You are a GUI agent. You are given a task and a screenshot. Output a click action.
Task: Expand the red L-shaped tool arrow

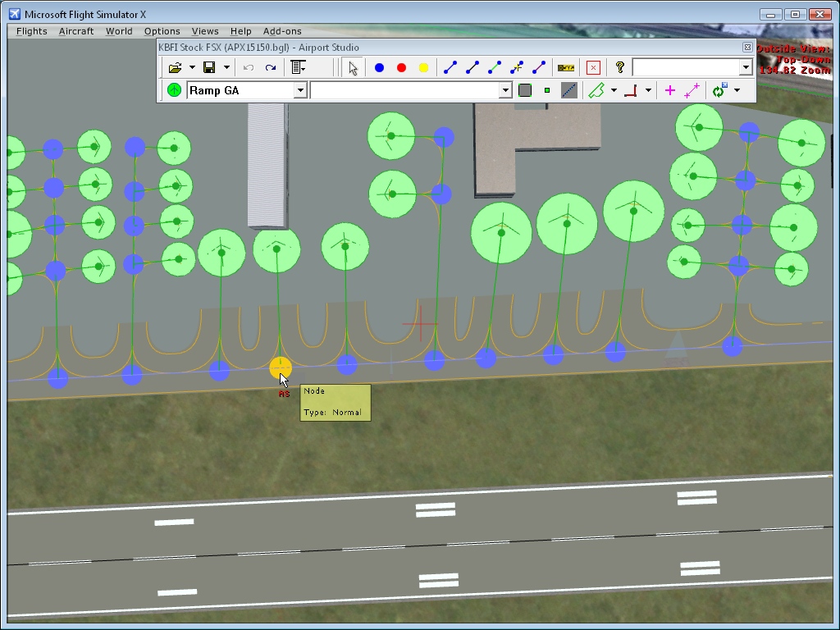click(648, 90)
